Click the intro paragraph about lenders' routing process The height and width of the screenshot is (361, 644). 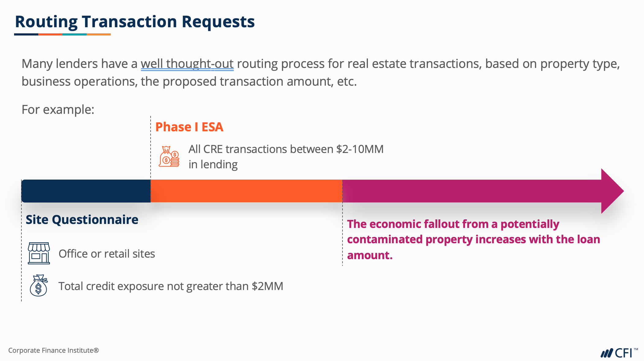point(320,73)
